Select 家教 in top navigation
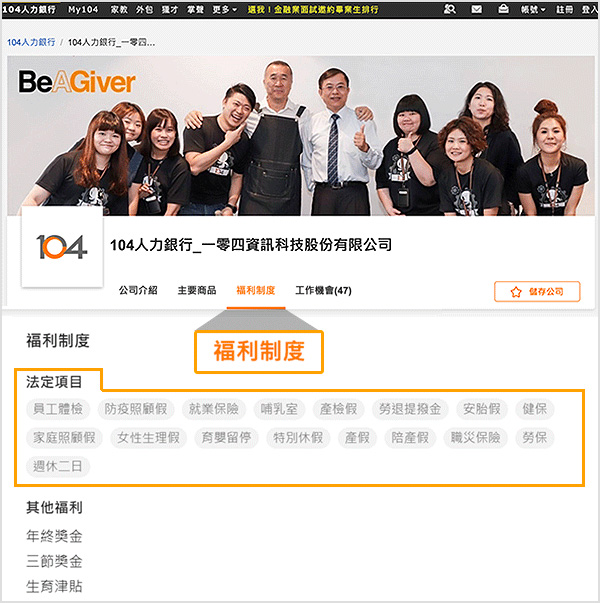This screenshot has height=603, width=600. 119,9
